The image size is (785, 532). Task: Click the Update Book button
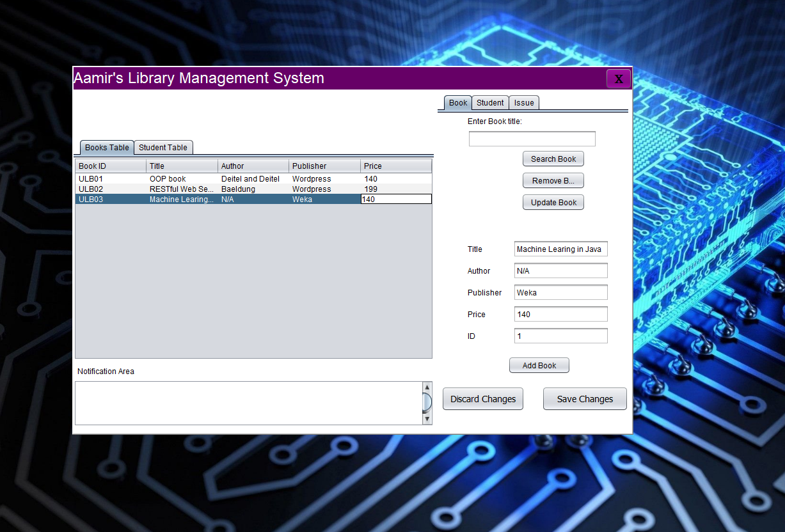coord(553,202)
